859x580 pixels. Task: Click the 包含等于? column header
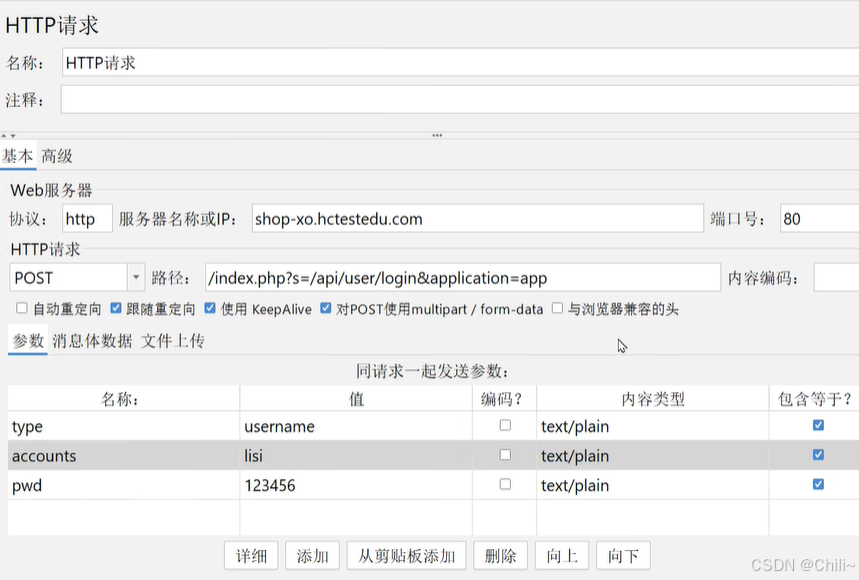pyautogui.click(x=814, y=399)
